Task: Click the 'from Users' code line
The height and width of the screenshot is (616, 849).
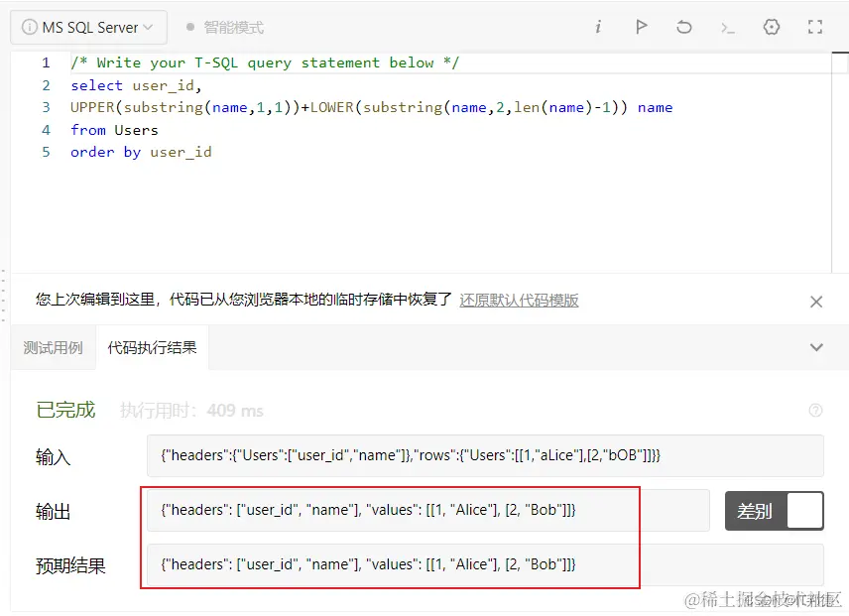Action: [114, 130]
